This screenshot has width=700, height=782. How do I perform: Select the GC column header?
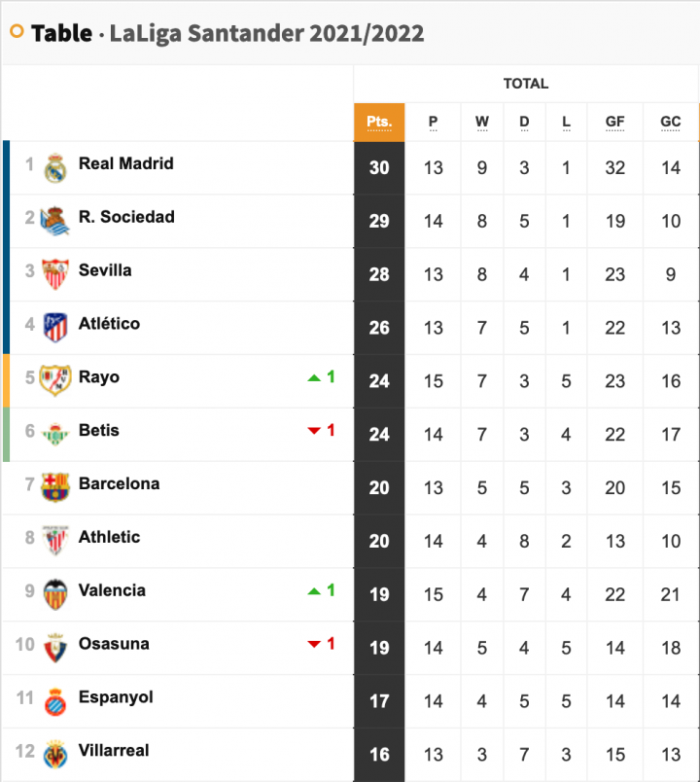pos(671,123)
